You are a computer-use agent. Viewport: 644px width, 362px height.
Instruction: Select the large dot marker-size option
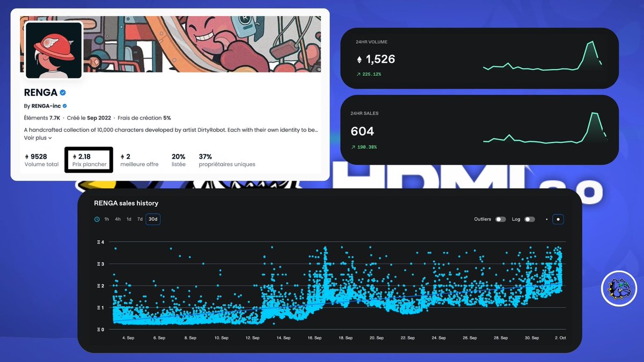pyautogui.click(x=558, y=219)
